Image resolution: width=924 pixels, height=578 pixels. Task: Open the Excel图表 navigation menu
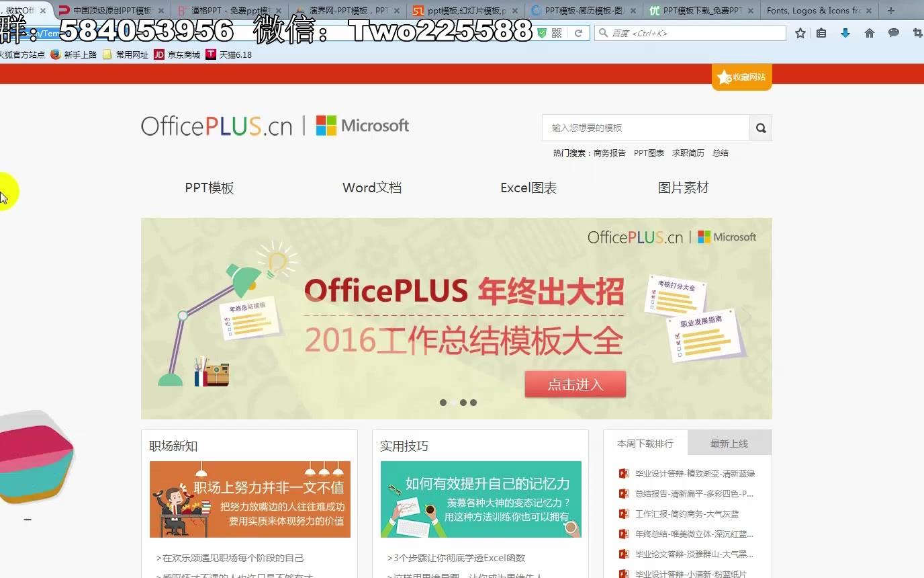click(x=528, y=188)
